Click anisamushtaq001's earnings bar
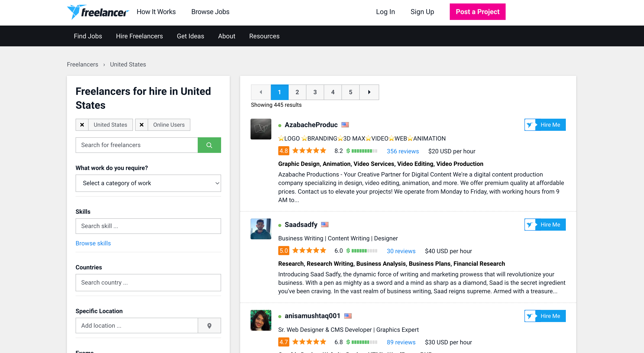Viewport: 644px width, 353px height. click(362, 342)
